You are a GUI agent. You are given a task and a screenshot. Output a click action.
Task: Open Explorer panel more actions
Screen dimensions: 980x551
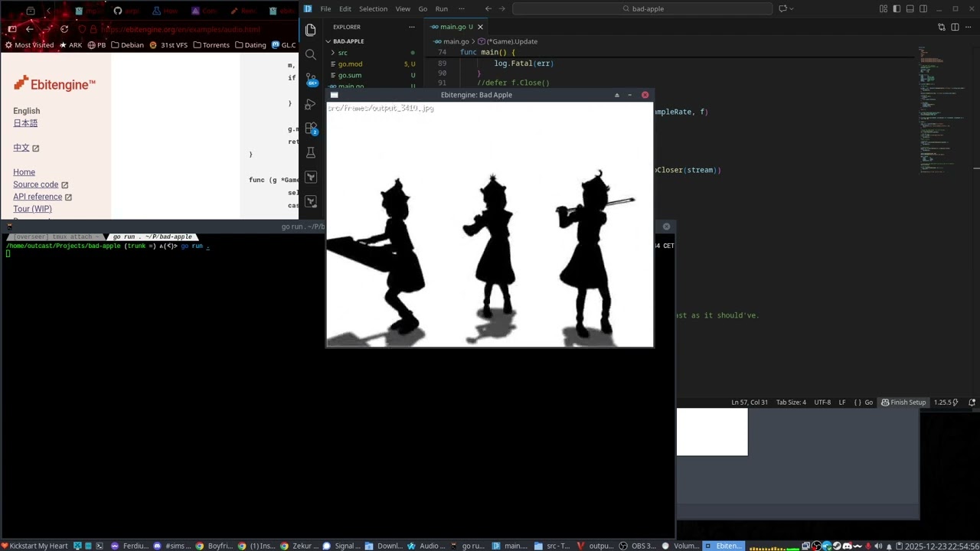pos(412,27)
